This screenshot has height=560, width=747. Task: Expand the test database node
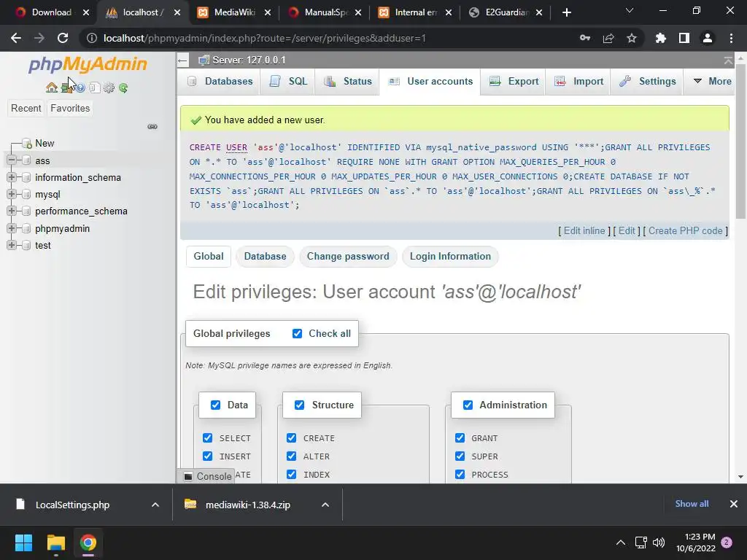click(12, 245)
